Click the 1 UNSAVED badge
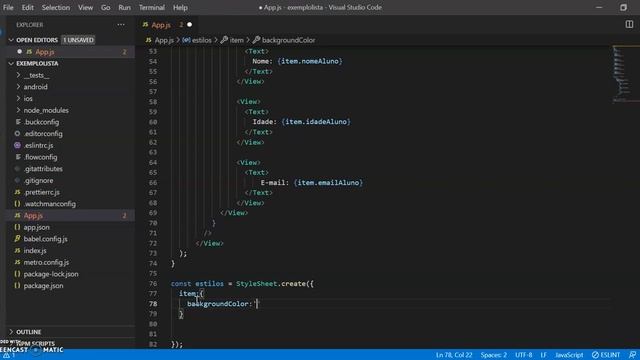This screenshot has height=360, width=640. (x=78, y=40)
